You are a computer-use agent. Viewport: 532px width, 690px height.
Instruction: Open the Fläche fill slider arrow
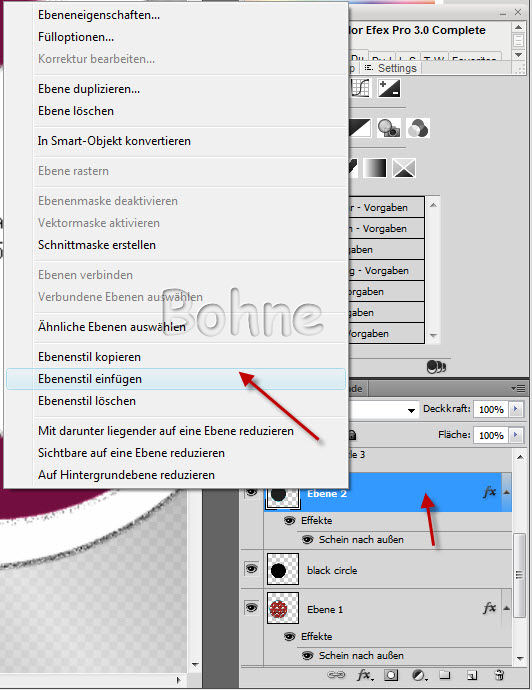tap(516, 435)
